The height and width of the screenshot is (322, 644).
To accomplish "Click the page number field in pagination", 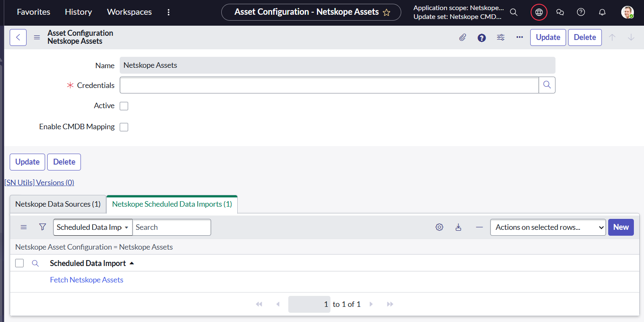I will (x=309, y=304).
